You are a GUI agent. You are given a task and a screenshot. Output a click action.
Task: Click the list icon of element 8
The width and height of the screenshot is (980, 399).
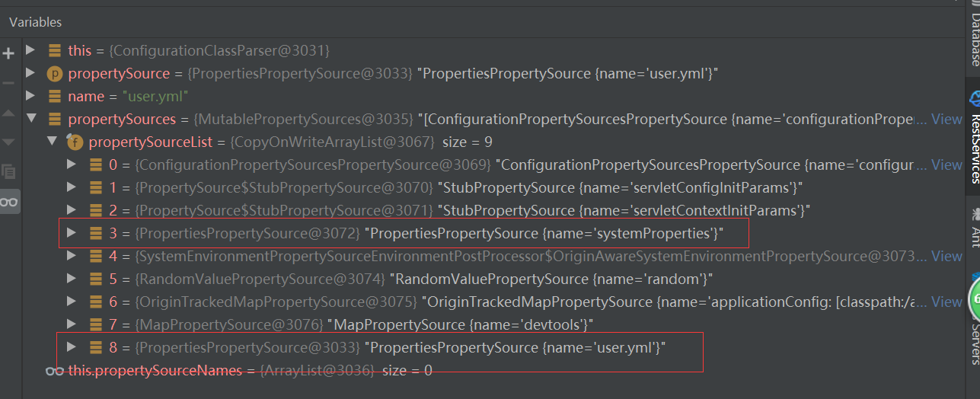tap(96, 347)
